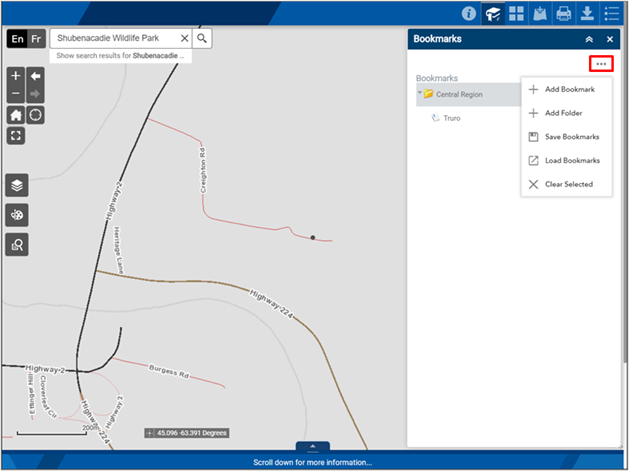The width and height of the screenshot is (629, 471).
Task: Open the basemap gallery grid icon
Action: point(516,14)
